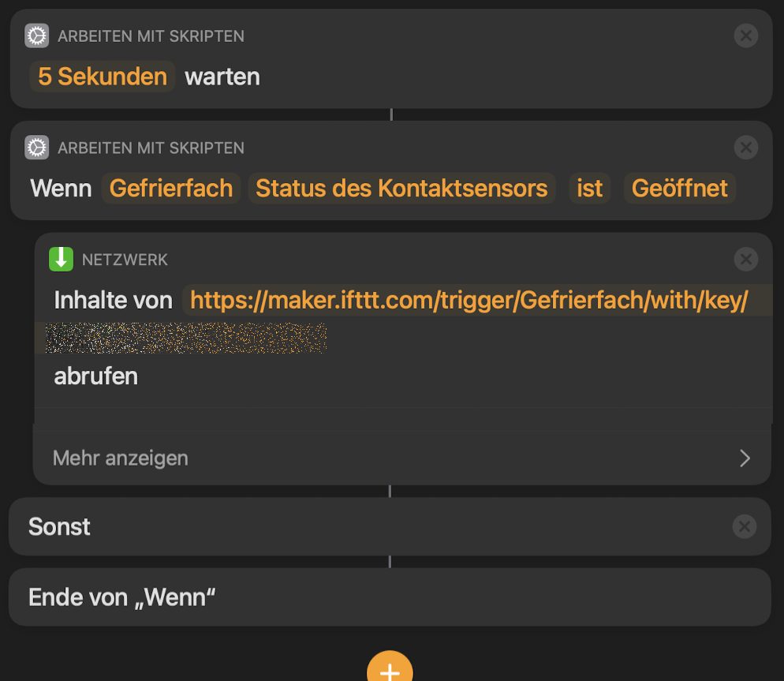784x681 pixels.
Task: Expand Mehr anzeigen chevron arrow
Action: coord(745,458)
